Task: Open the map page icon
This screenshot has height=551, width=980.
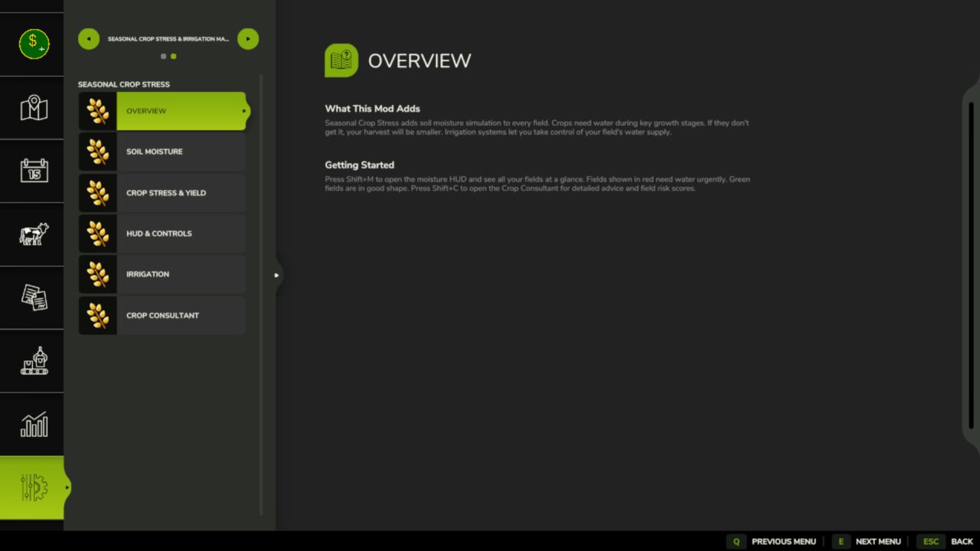Action: 34,108
